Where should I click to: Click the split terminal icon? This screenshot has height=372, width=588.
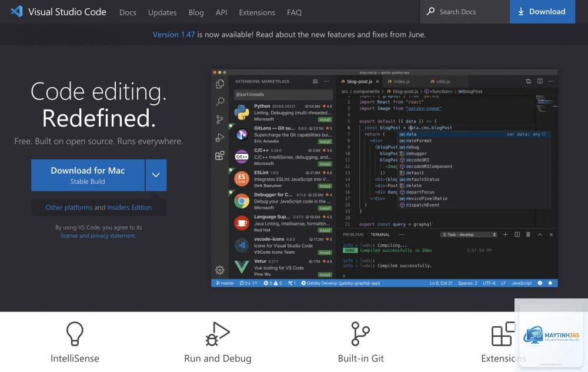coord(517,235)
